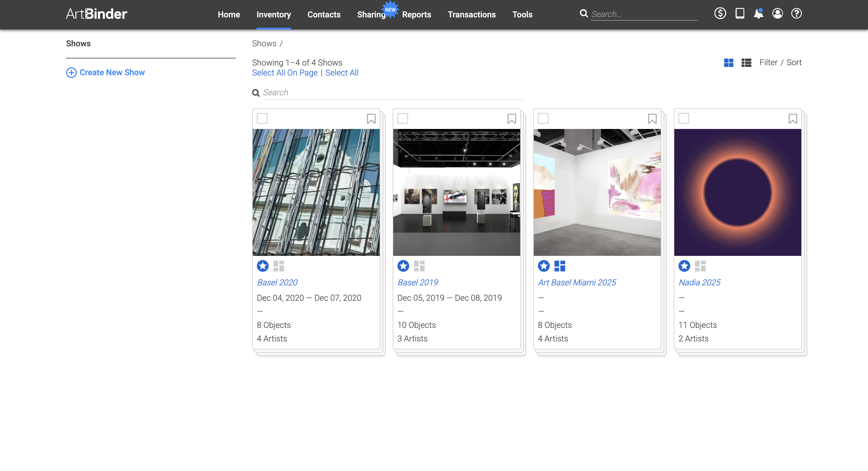
Task: Click the layout tiles icon on Basel 2019
Action: click(x=419, y=266)
